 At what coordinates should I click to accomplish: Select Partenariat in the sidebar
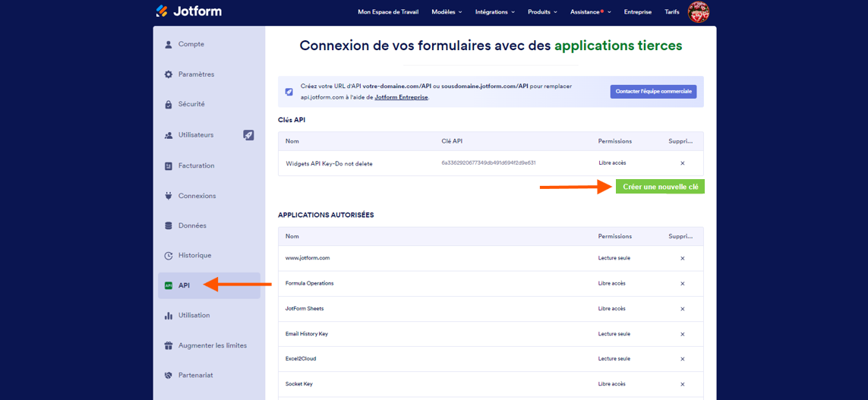[210, 375]
